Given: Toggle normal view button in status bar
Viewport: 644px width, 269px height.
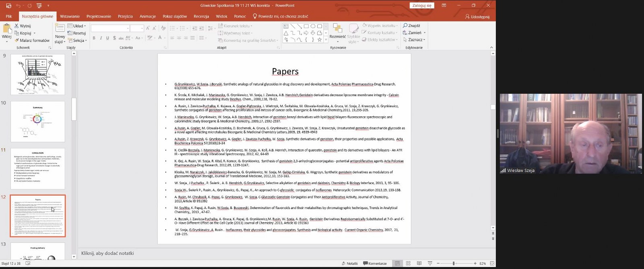Looking at the screenshot, I should click(397, 263).
